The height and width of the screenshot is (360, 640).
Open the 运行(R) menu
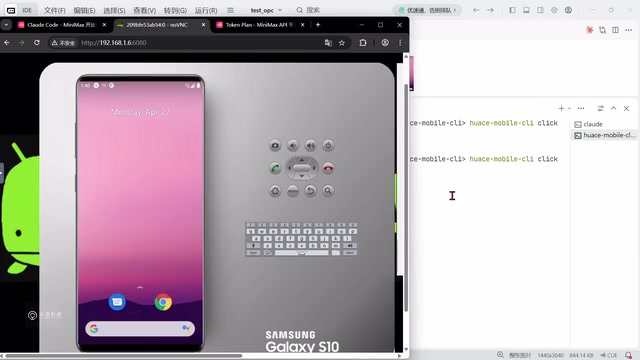click(x=206, y=10)
